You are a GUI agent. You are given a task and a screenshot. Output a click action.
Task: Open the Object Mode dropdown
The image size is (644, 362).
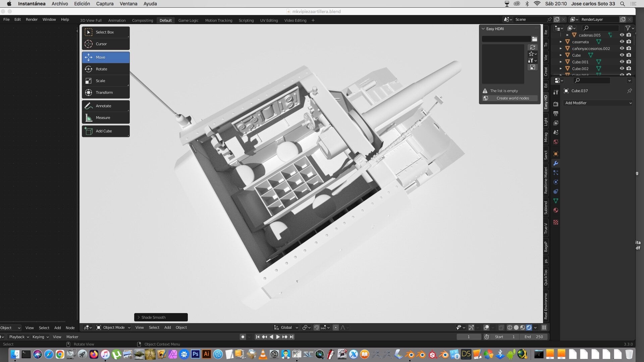coord(113,327)
